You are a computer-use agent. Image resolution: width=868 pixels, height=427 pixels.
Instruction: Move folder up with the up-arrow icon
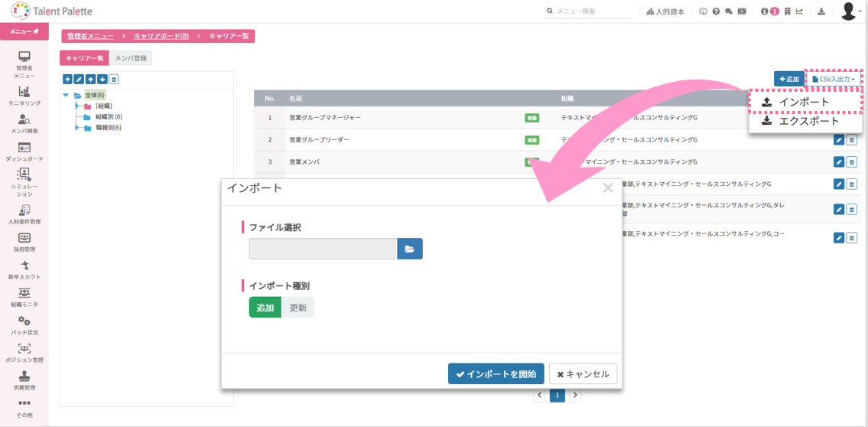(90, 79)
